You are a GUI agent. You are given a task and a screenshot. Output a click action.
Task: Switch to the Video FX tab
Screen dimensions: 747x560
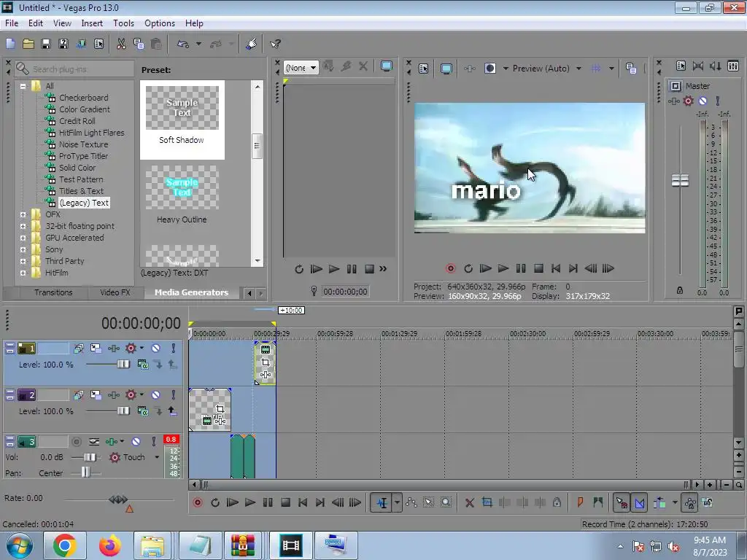coord(115,292)
